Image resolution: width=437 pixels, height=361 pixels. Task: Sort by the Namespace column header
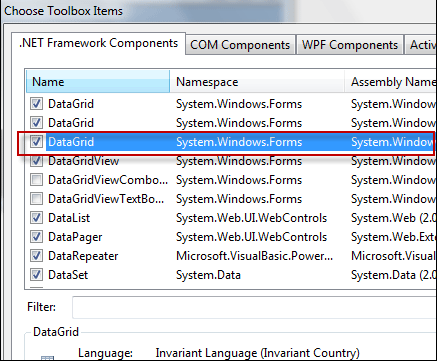pyautogui.click(x=257, y=82)
